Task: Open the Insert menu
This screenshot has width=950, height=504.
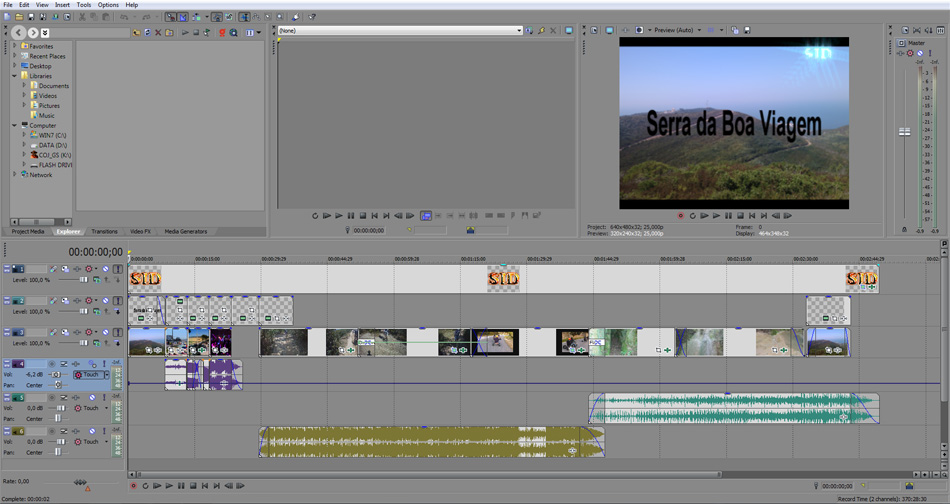Action: (62, 5)
